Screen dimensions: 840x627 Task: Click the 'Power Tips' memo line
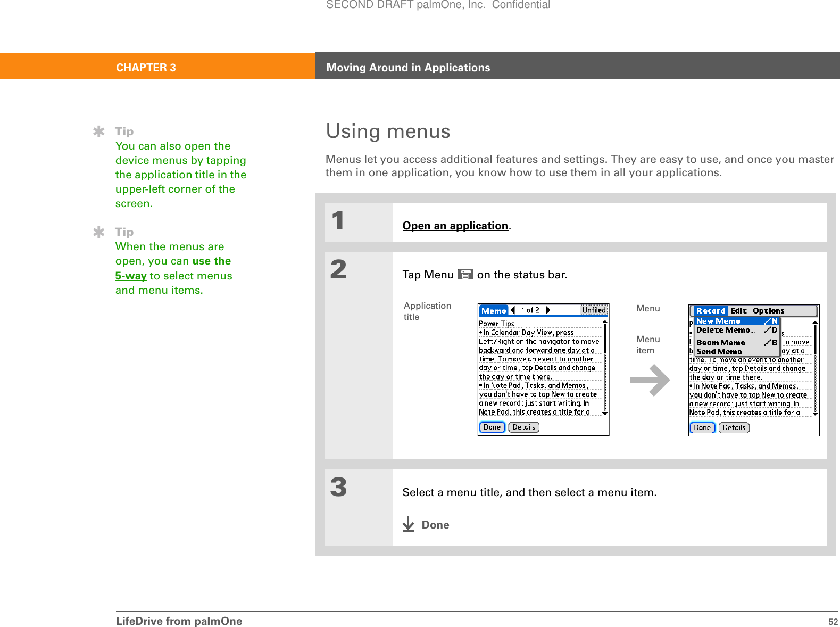coord(496,324)
